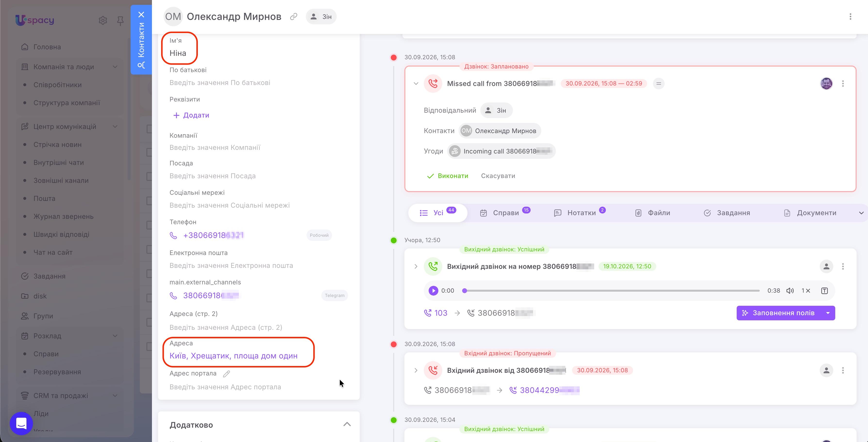Image resolution: width=868 pixels, height=442 pixels.
Task: Click the phone icon beside +38066918 Телефон
Action: click(173, 235)
